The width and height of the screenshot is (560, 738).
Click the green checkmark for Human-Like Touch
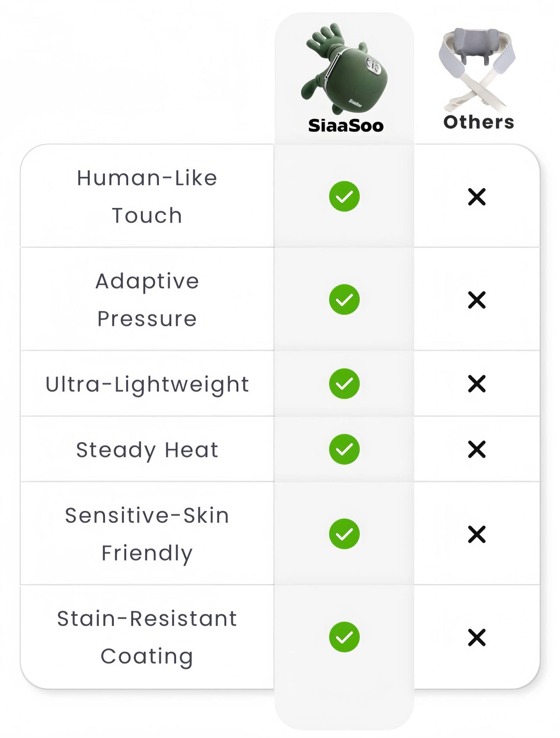point(344,196)
